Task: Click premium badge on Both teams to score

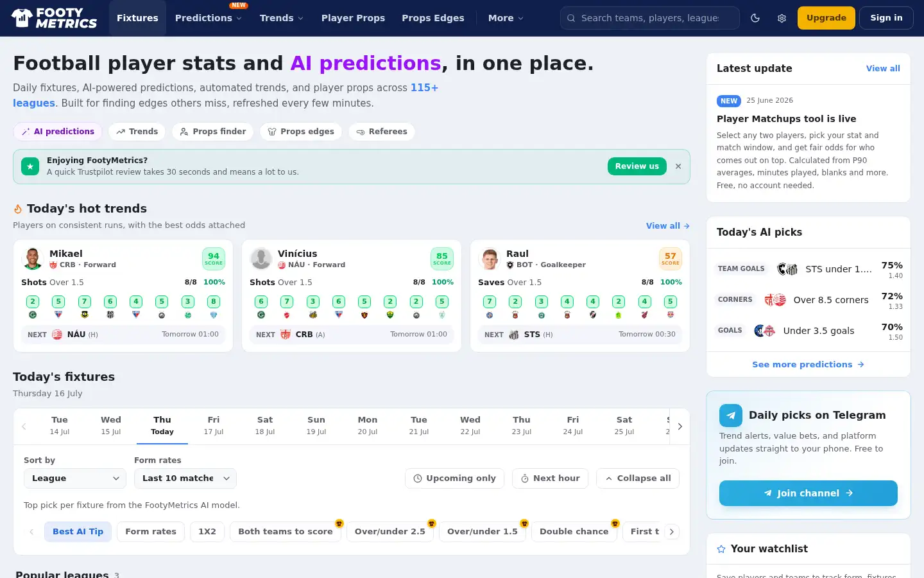Action: click(x=339, y=523)
